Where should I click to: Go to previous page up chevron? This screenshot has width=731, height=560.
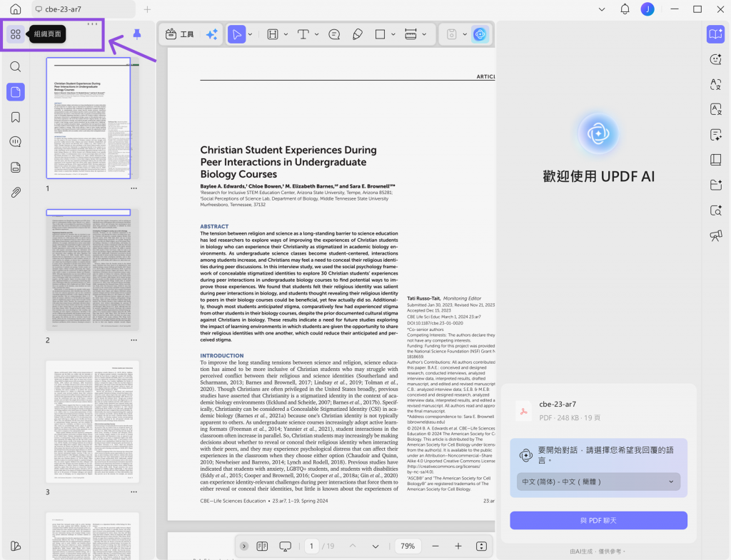tap(353, 546)
